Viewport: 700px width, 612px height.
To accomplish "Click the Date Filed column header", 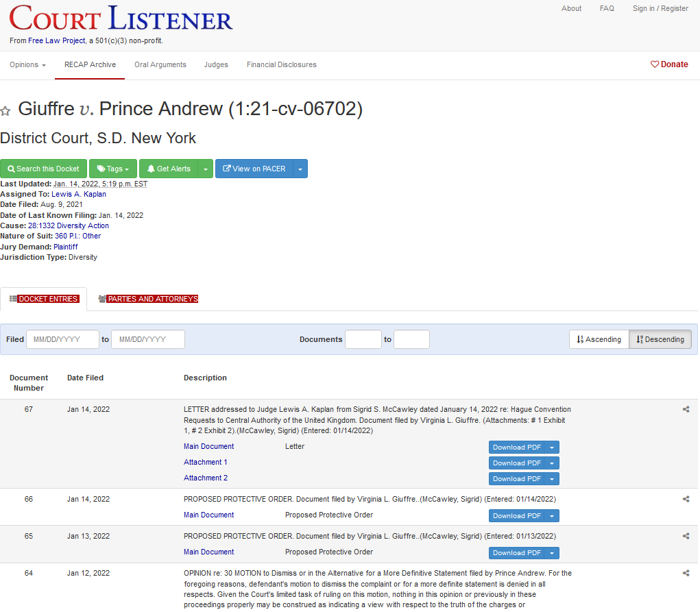I will [85, 378].
